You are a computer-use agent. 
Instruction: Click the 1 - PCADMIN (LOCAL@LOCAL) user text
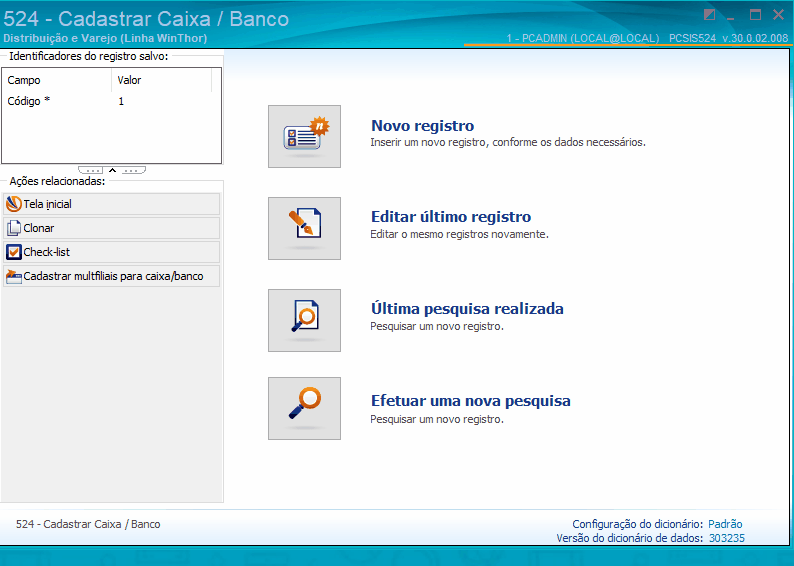(583, 38)
